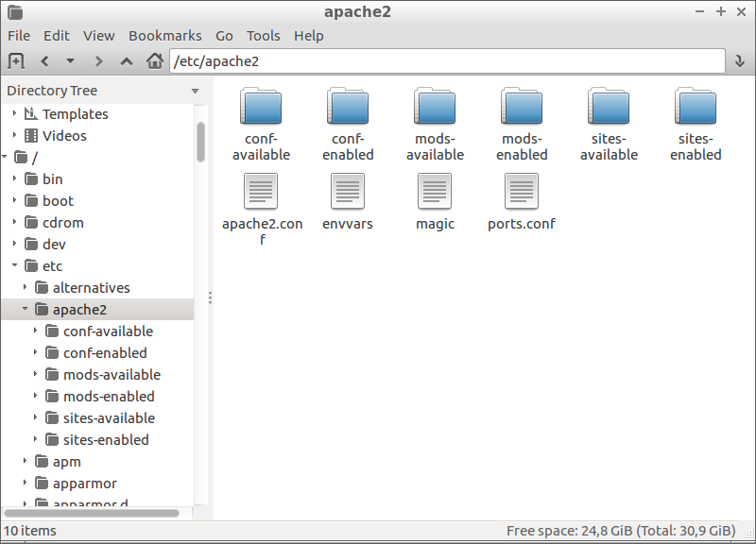This screenshot has width=756, height=544.
Task: Collapse the etc tree node
Action: (x=14, y=265)
